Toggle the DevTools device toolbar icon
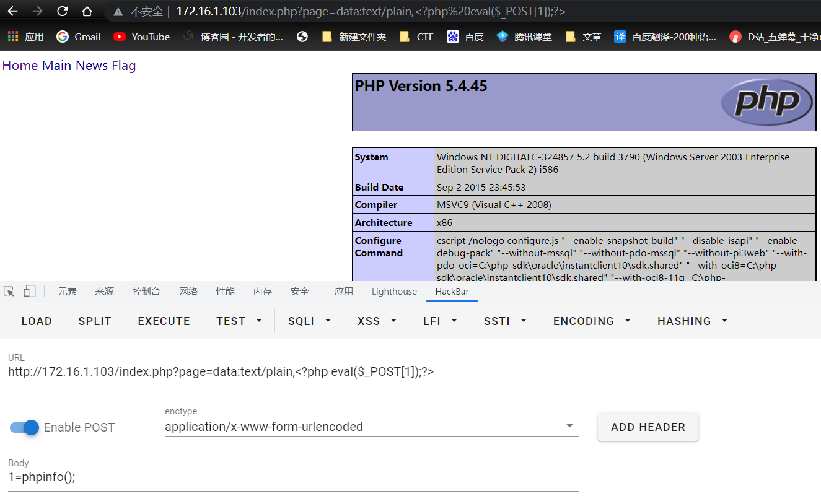Image resolution: width=821 pixels, height=504 pixels. tap(30, 292)
